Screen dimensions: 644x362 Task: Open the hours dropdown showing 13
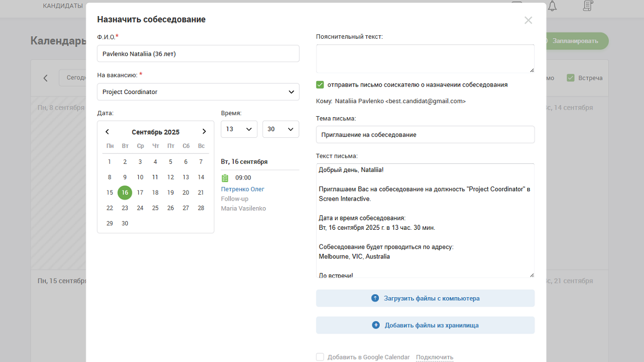239,129
